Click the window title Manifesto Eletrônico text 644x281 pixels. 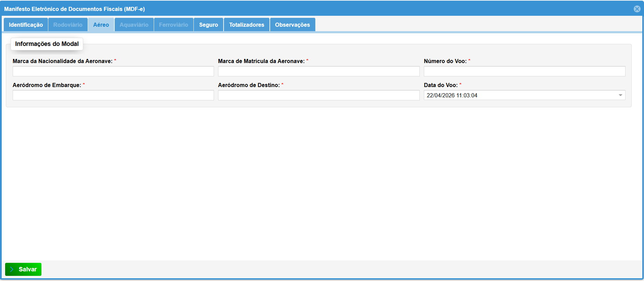point(74,9)
